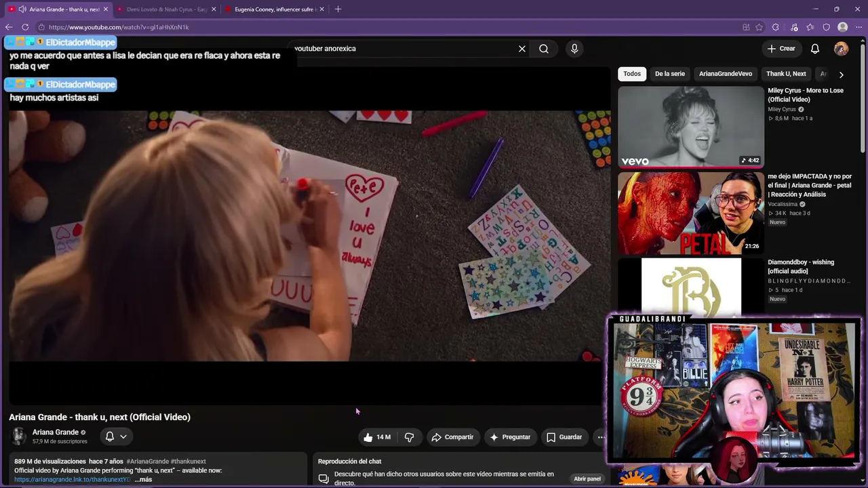The width and height of the screenshot is (868, 488).
Task: Open the favorites list icon in toolbar
Action: 810,27
